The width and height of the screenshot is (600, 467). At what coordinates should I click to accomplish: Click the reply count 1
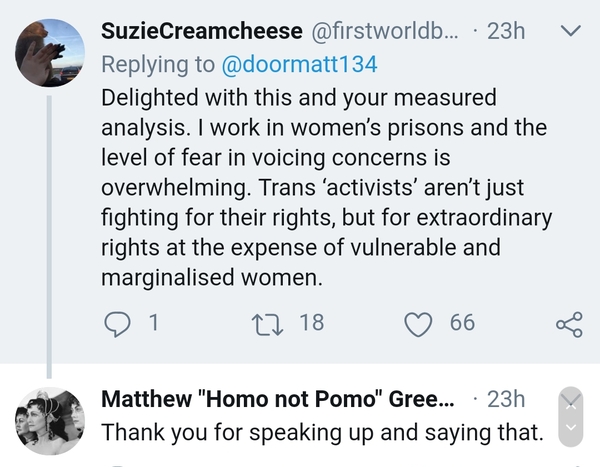point(153,323)
